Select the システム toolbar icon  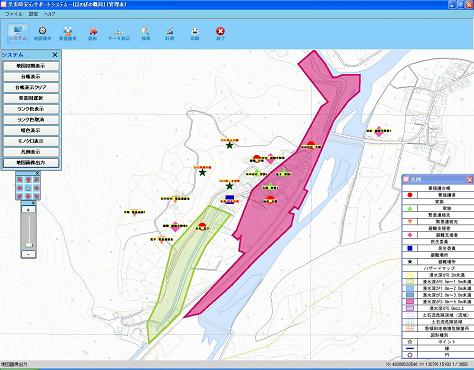[x=18, y=33]
